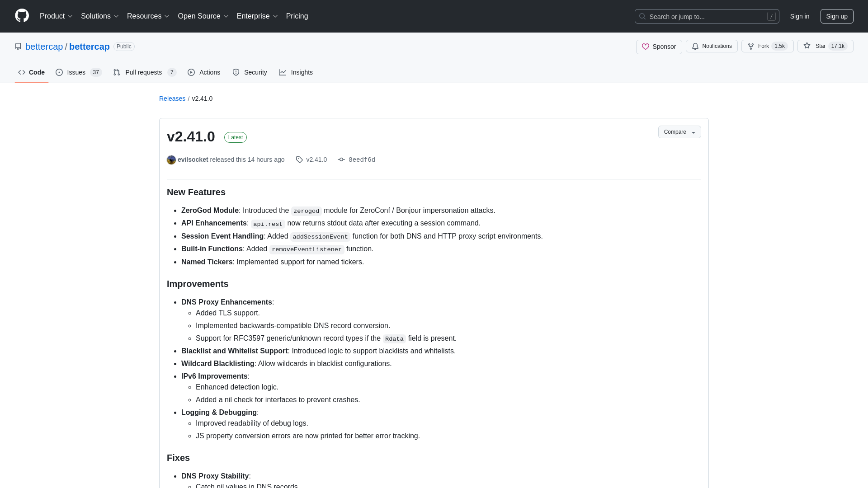Focus the Search or jump to field
Screen dimensions: 868x488
tap(707, 16)
